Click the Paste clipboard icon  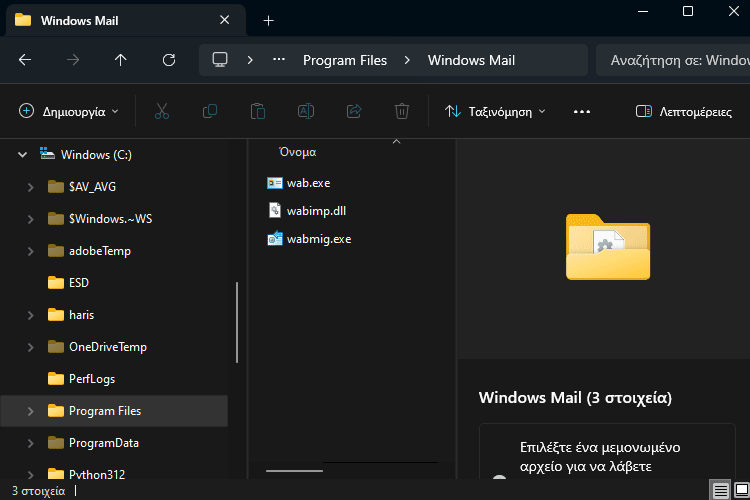tap(258, 111)
